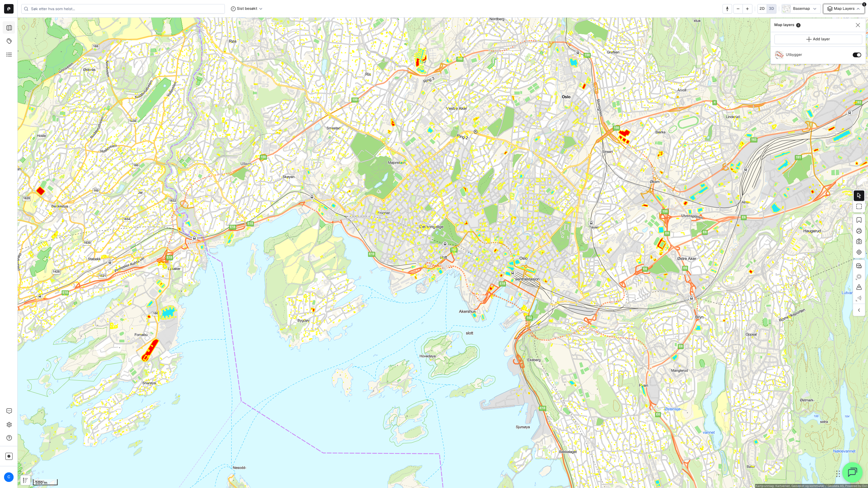Click the Lysaker label on the map
The width and height of the screenshot is (868, 488).
click(174, 269)
